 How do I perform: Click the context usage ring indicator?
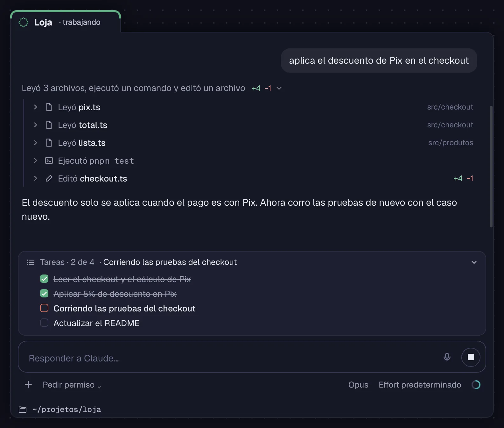click(476, 385)
